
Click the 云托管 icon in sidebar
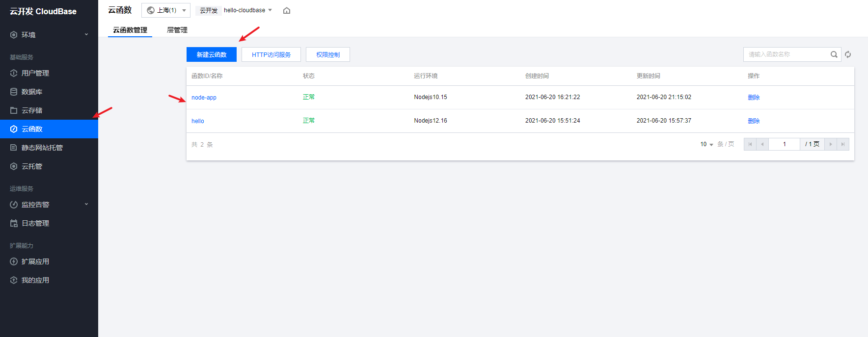tap(14, 166)
